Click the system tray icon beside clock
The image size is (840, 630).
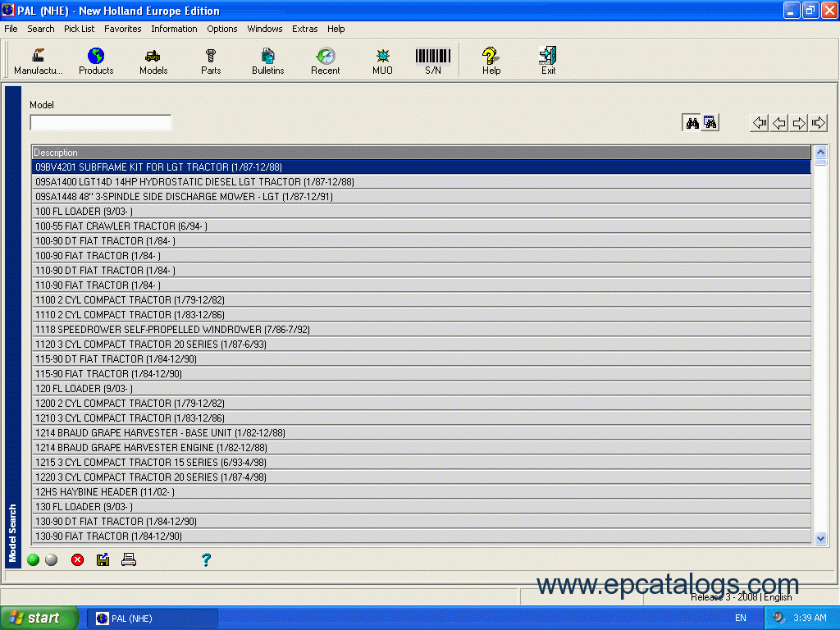(x=778, y=618)
